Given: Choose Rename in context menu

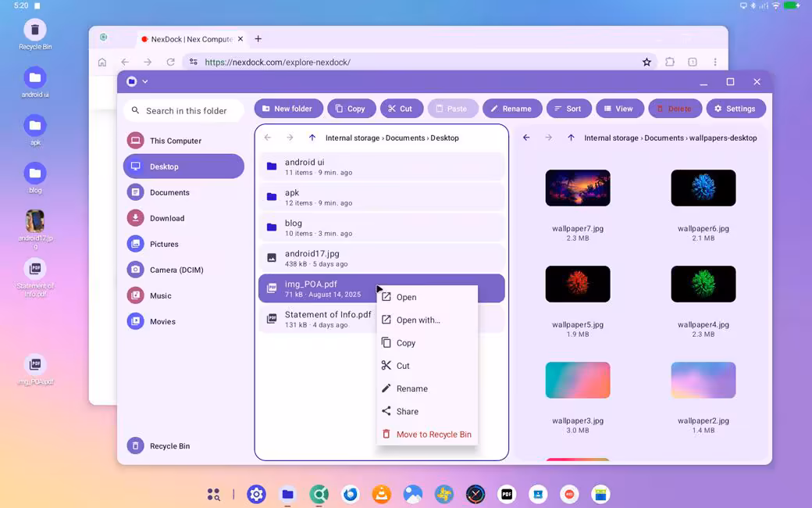Looking at the screenshot, I should [x=427, y=388].
